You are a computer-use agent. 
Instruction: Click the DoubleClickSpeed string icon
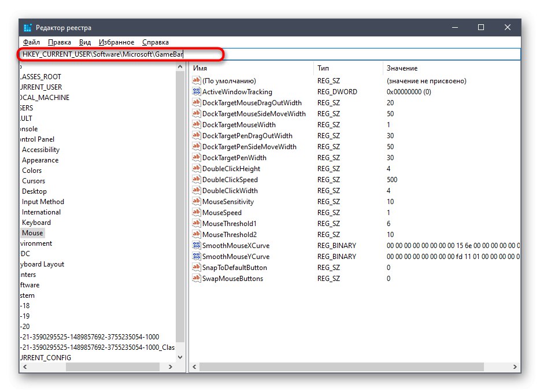pyautogui.click(x=197, y=179)
